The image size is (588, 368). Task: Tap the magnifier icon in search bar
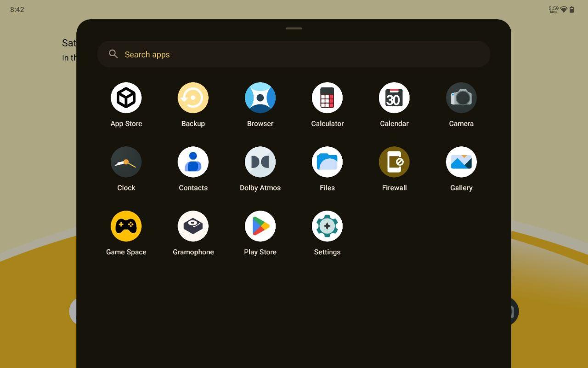[113, 54]
